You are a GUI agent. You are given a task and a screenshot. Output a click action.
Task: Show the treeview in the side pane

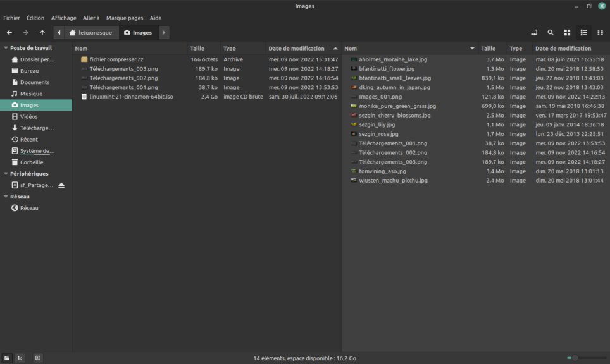pyautogui.click(x=20, y=358)
